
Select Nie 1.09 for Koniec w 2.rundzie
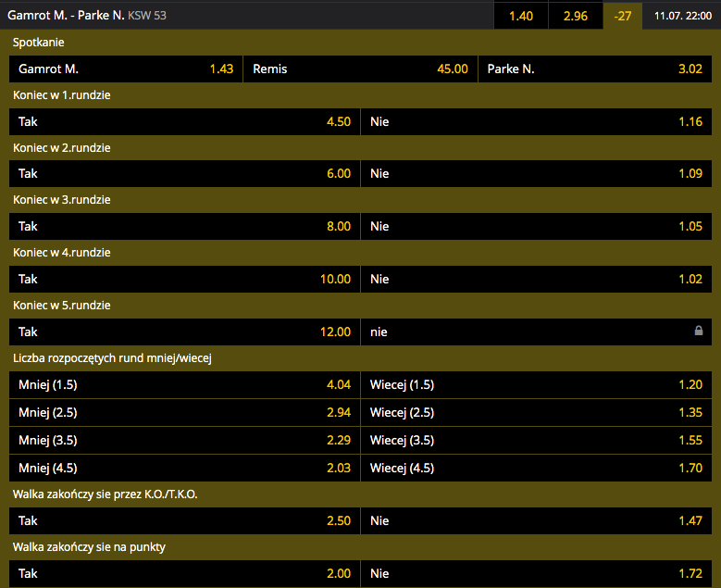536,173
